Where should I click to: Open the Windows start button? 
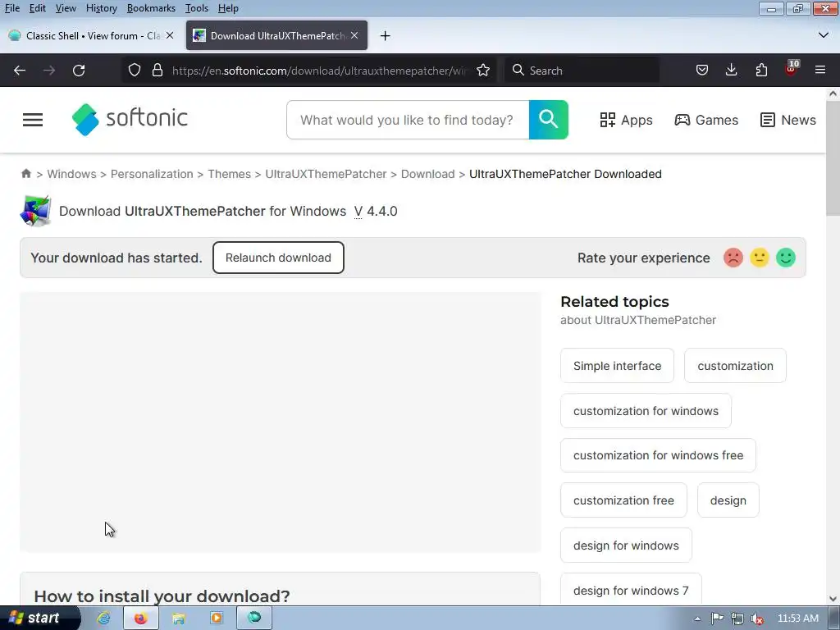39,619
